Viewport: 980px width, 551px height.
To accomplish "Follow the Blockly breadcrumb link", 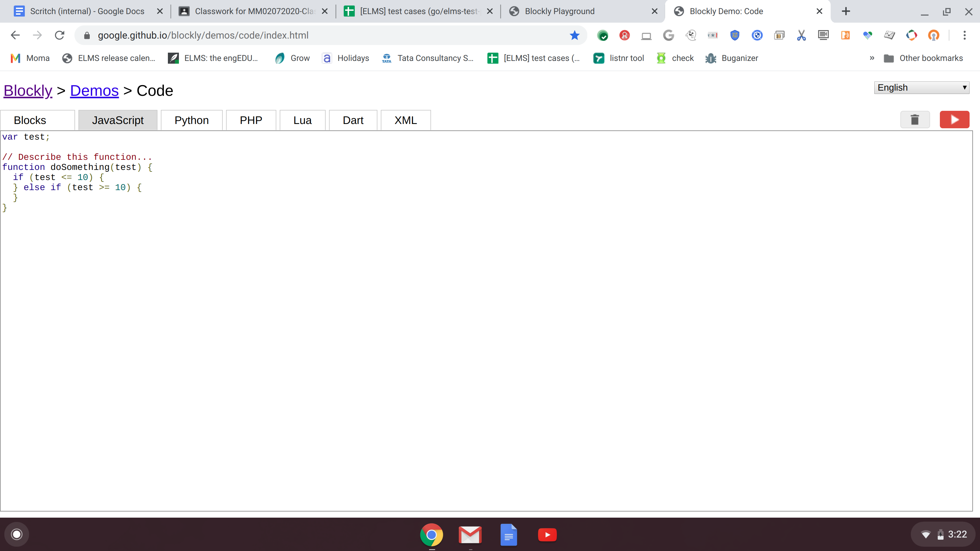I will click(x=27, y=91).
